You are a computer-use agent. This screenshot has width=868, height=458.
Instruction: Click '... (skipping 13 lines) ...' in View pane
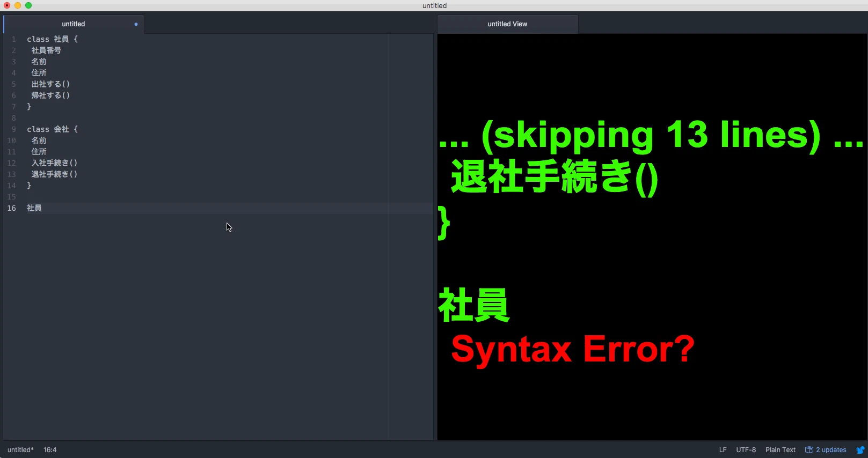[x=651, y=135]
